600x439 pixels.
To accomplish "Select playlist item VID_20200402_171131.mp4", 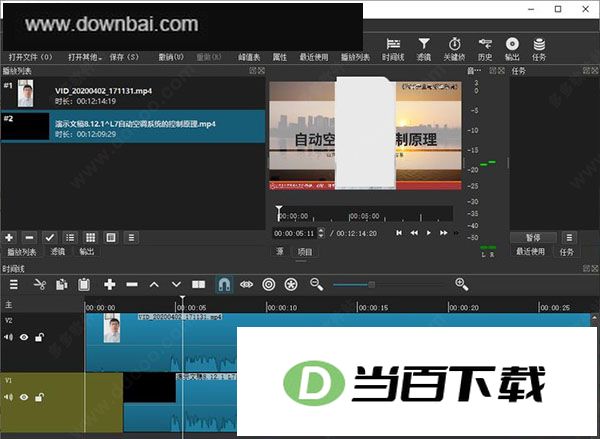I will coord(133,94).
